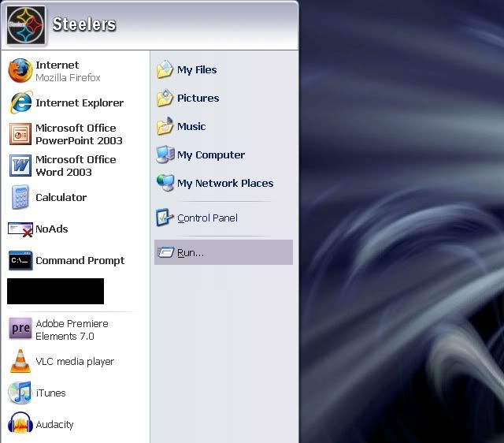
Task: Click the Steelers user name
Action: 84,24
